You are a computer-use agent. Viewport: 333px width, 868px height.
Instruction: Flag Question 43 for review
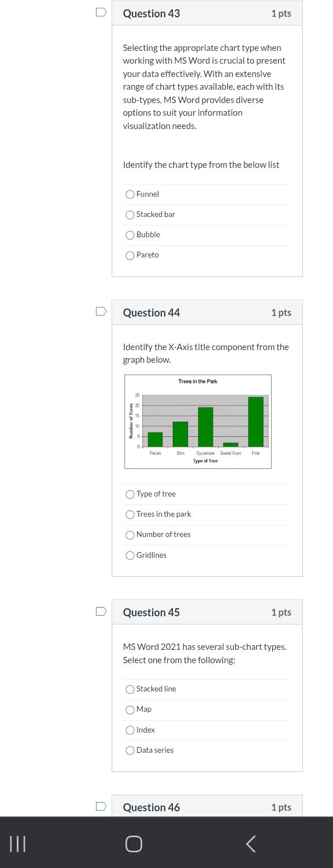tap(101, 12)
